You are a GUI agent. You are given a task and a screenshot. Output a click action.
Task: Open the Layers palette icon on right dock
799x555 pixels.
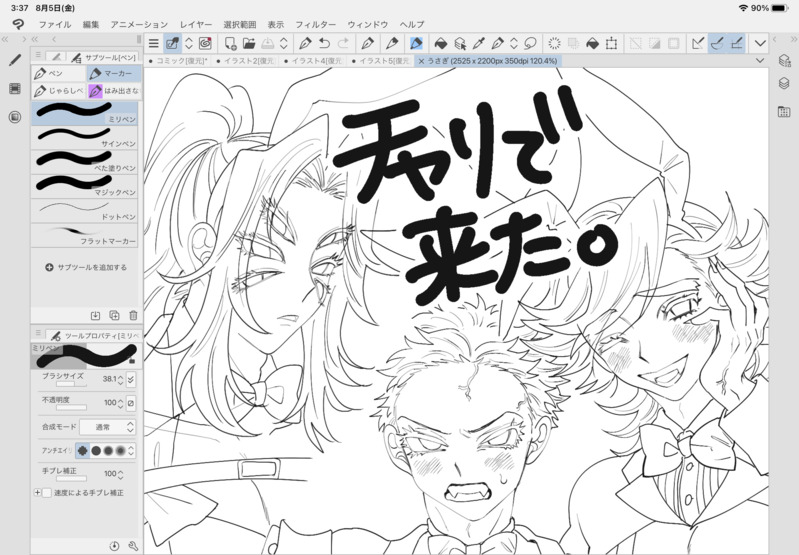point(784,83)
